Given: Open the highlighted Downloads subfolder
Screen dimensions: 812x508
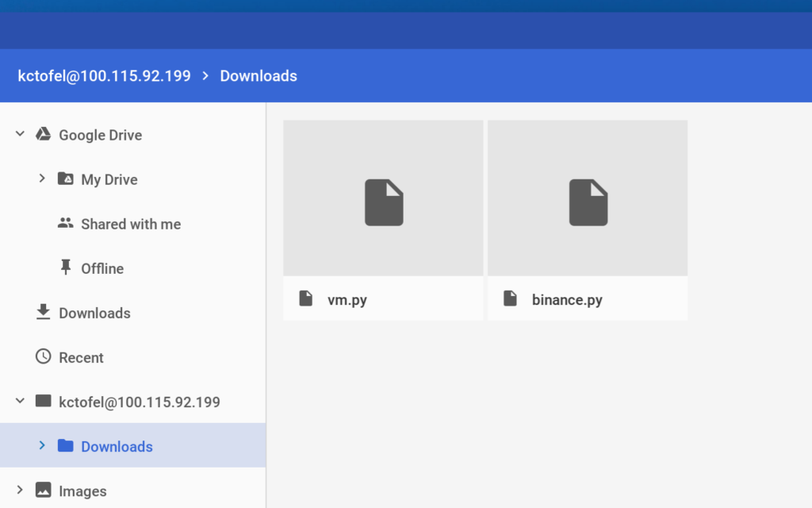Looking at the screenshot, I should 117,447.
